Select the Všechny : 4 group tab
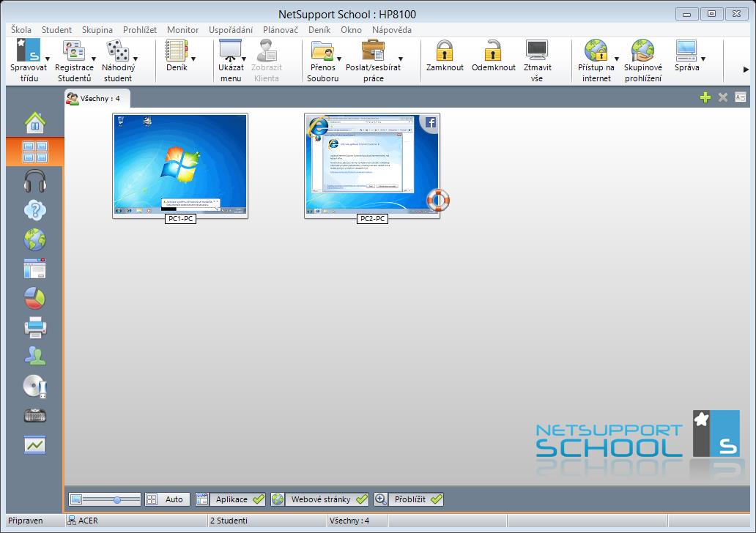The height and width of the screenshot is (533, 756). click(x=97, y=98)
